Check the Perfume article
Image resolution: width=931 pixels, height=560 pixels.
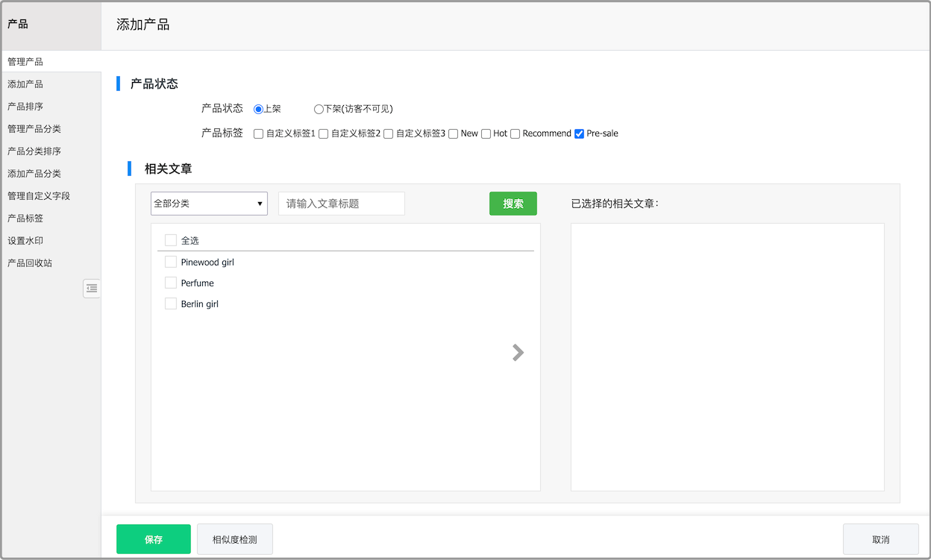point(170,283)
